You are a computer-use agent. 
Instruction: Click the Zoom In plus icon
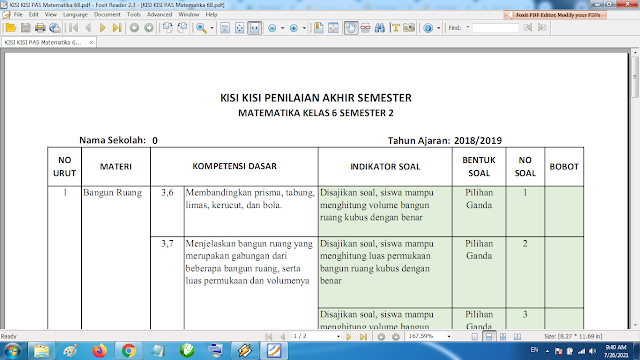click(x=294, y=28)
